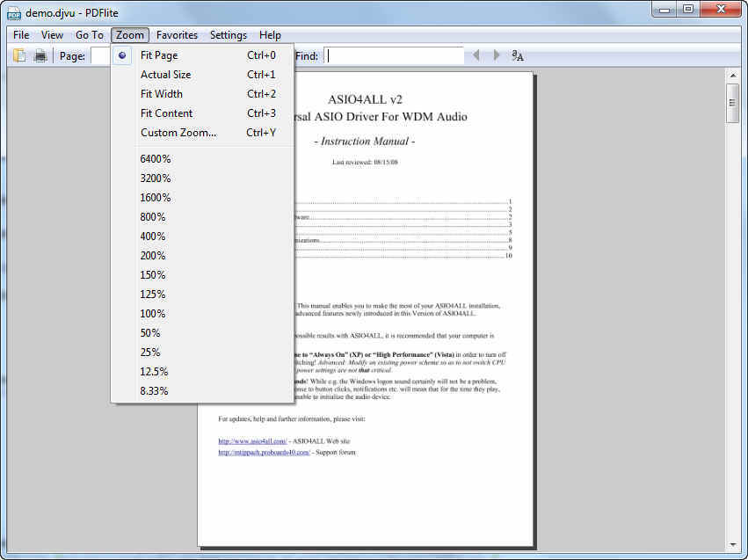Maximize the PDFlite window
This screenshot has width=748, height=560.
point(688,9)
